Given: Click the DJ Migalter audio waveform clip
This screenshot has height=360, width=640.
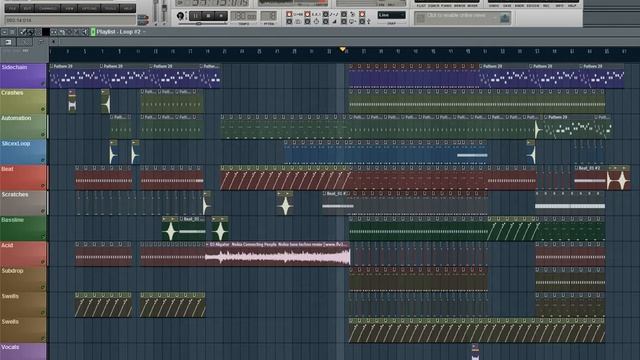Looking at the screenshot, I should [278, 257].
